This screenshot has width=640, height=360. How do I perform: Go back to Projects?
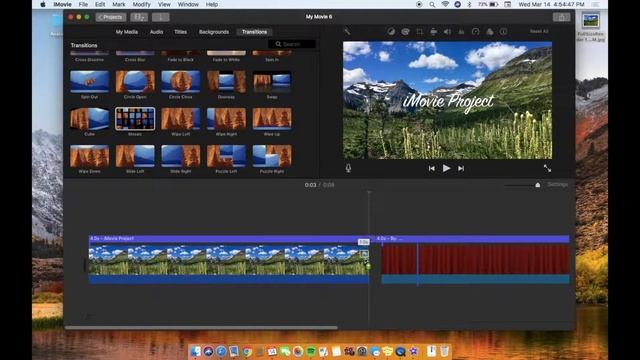pyautogui.click(x=111, y=17)
